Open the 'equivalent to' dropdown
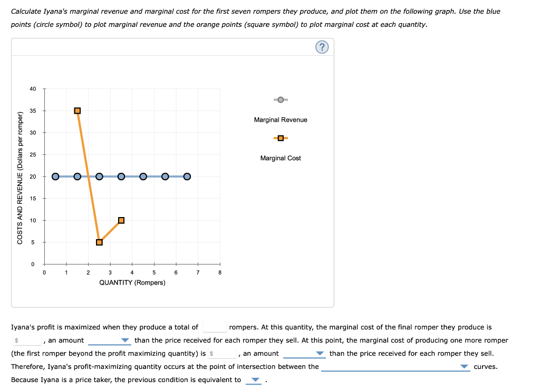 pos(254,380)
